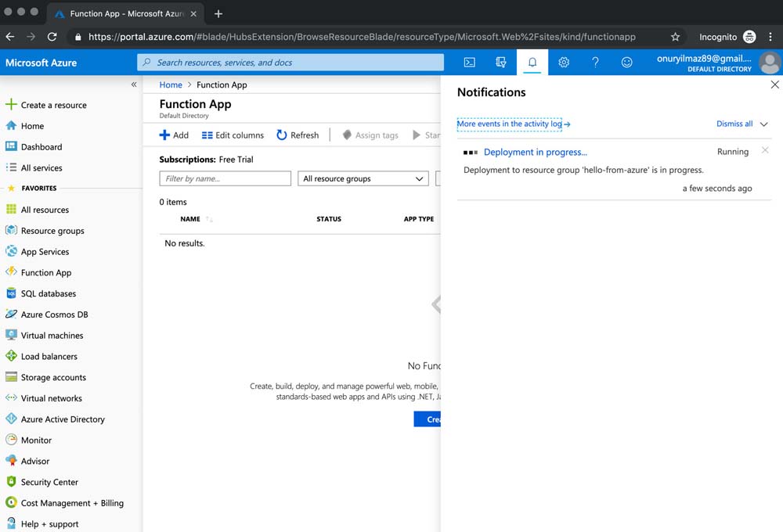Click the notifications bell icon

[532, 63]
